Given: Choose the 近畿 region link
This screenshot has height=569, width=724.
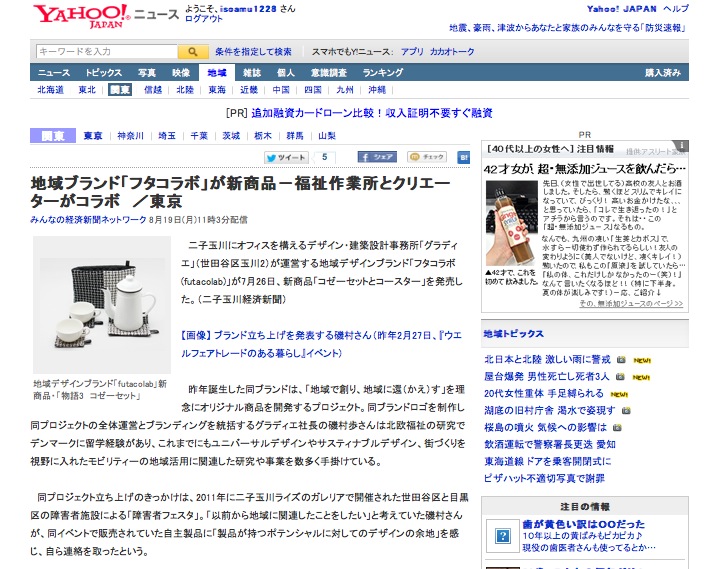Looking at the screenshot, I should (249, 90).
